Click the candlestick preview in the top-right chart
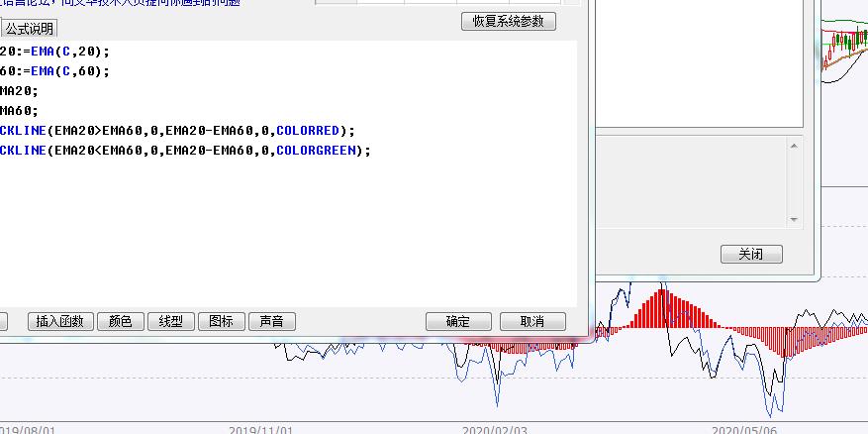 tap(846, 43)
